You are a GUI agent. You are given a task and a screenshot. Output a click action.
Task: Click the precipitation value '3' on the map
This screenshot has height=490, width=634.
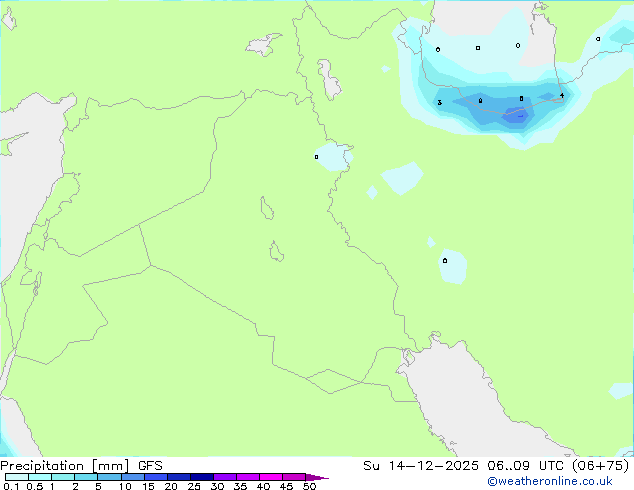coord(440,103)
